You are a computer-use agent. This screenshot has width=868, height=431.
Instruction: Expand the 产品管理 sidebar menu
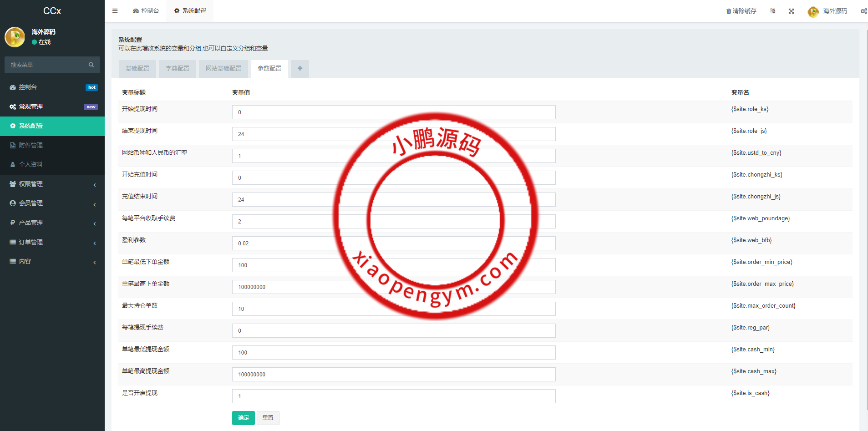[x=52, y=223]
